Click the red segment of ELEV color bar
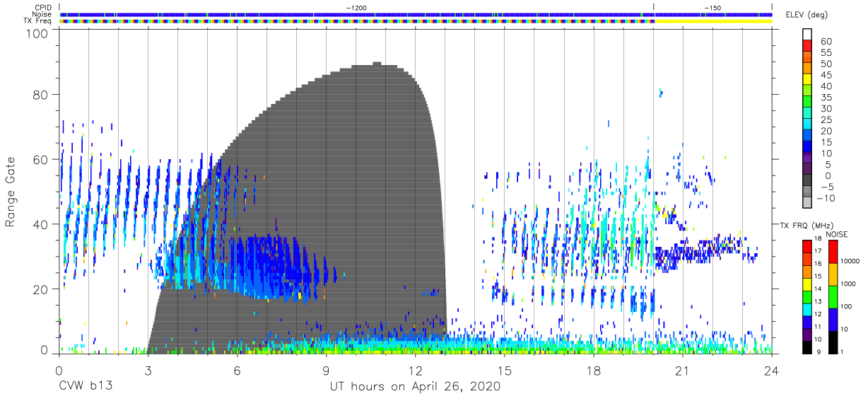868x401 pixels. point(807,47)
